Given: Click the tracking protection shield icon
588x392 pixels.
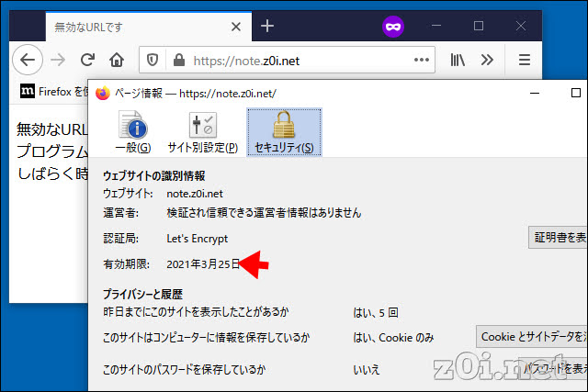Looking at the screenshot, I should [x=152, y=60].
